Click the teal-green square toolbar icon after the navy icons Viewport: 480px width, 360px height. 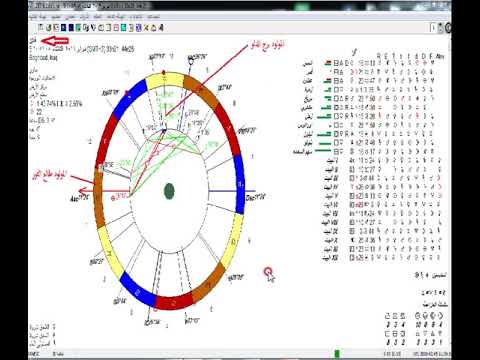pyautogui.click(x=78, y=28)
